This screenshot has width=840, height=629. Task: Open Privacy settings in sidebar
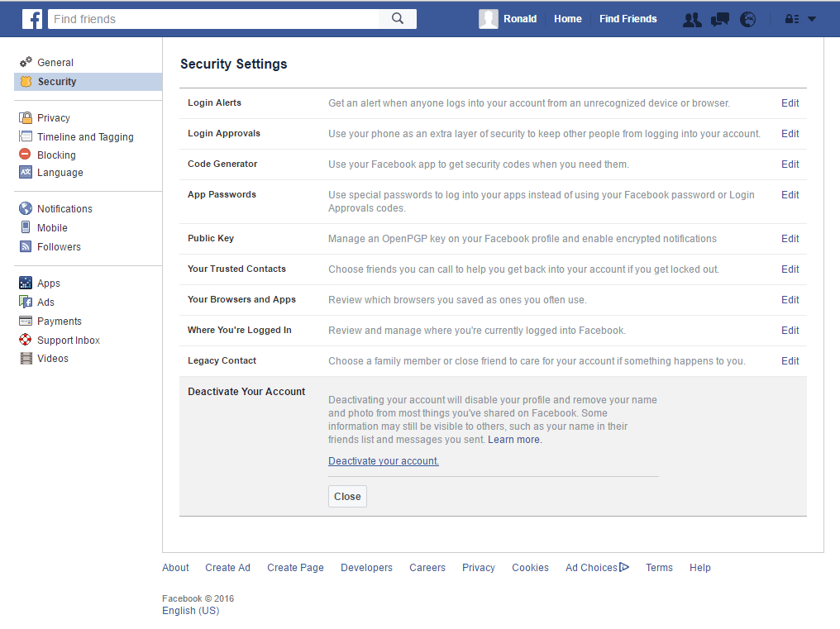(54, 118)
